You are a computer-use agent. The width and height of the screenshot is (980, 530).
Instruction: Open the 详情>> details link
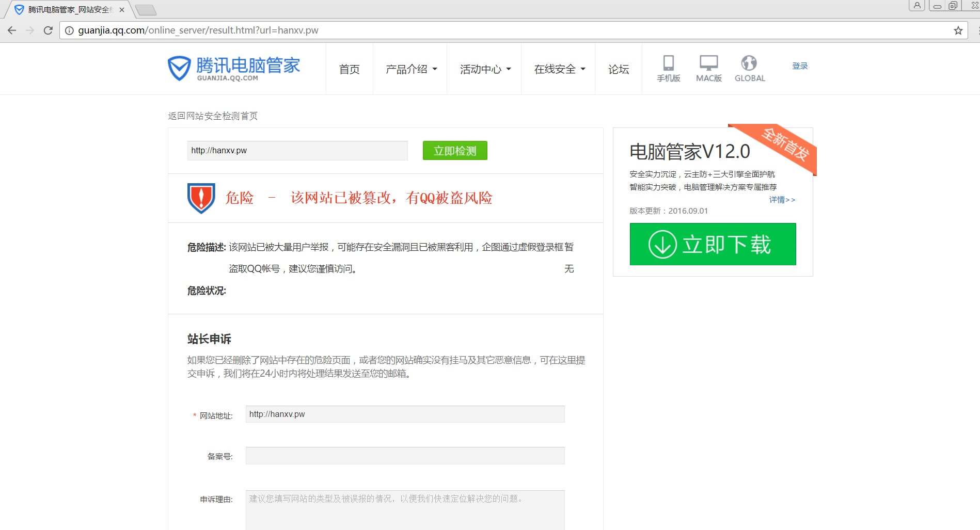[782, 200]
